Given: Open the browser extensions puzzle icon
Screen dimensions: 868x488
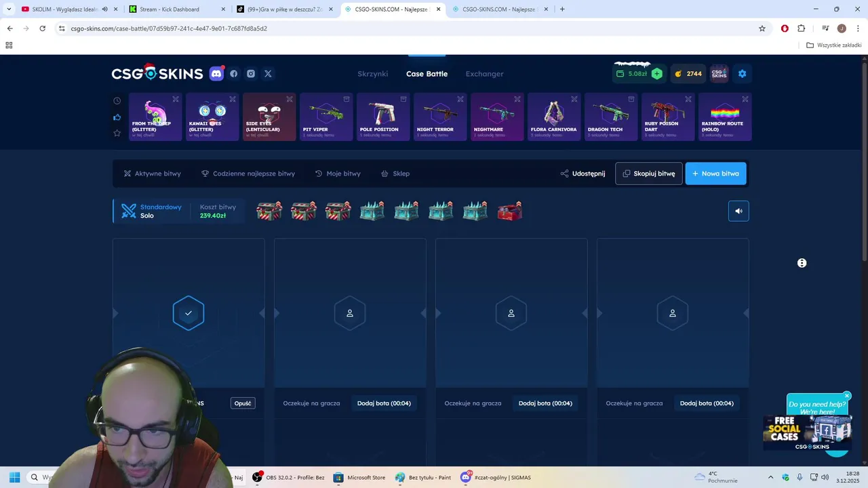Looking at the screenshot, I should click(x=802, y=28).
